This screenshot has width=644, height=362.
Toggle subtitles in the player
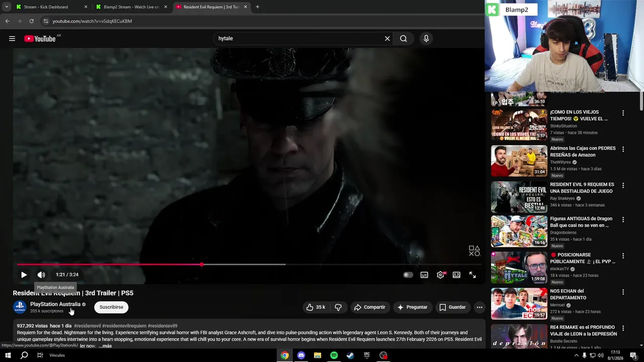point(424,275)
